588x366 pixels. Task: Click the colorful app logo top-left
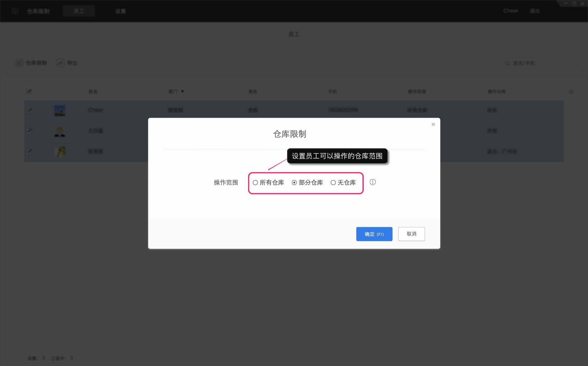point(14,11)
